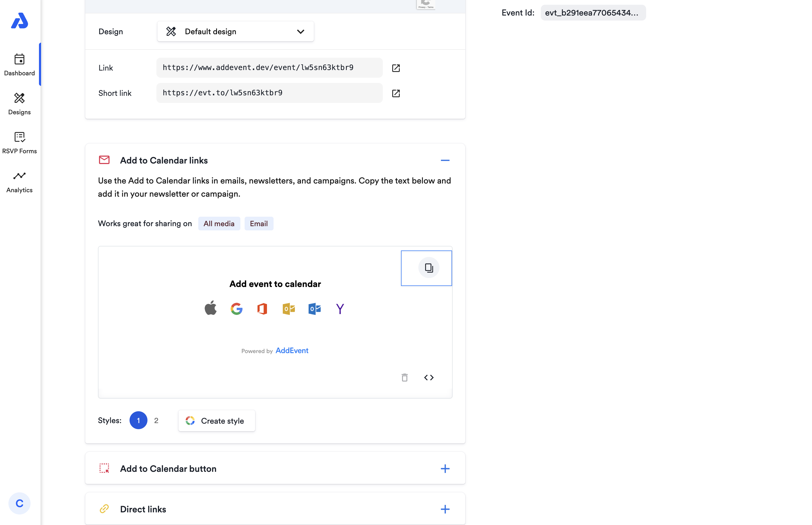The width and height of the screenshot is (812, 525).
Task: Click the copy icon in preview box
Action: click(428, 268)
